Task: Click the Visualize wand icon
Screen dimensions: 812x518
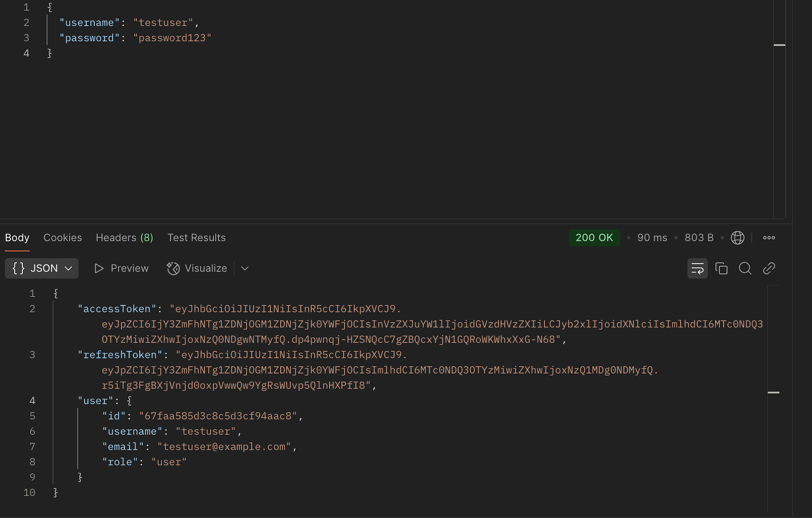Action: 173,268
